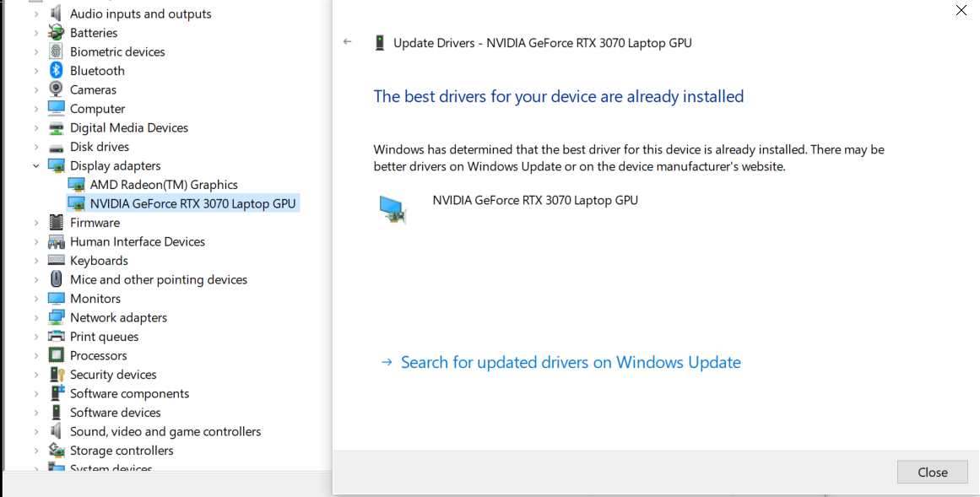Image resolution: width=980 pixels, height=497 pixels.
Task: Expand the Network adapters node
Action: (36, 317)
